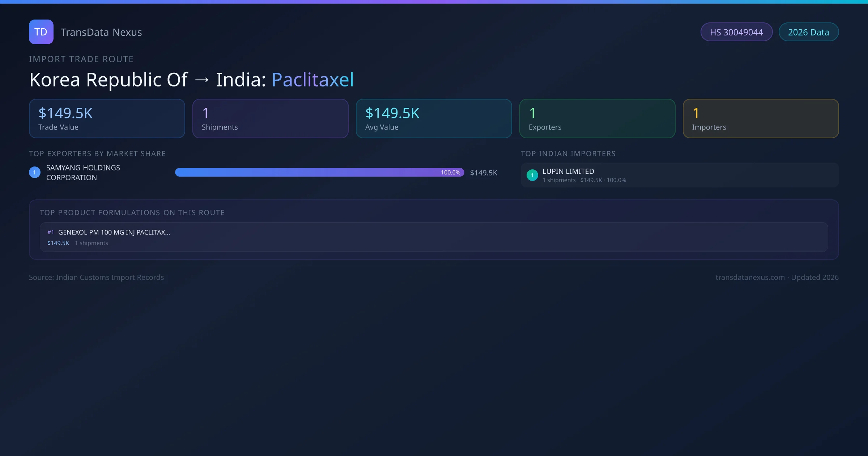Expand the TOP PRODUCT FORMULATIONS section
The width and height of the screenshot is (868, 456).
132,212
